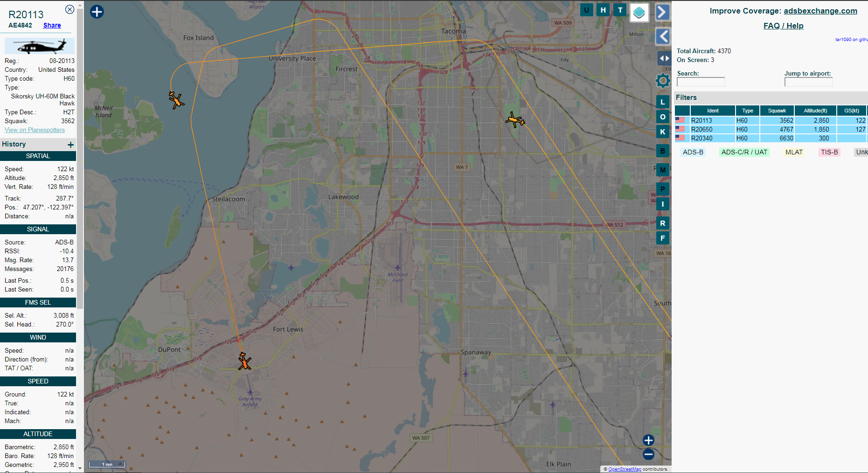Click the SPATIAL section header

(38, 156)
